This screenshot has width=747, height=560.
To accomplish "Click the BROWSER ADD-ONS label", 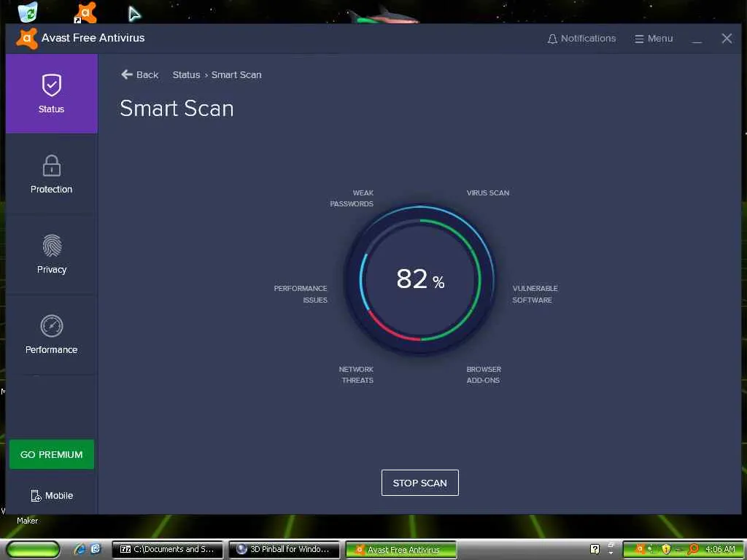I will (x=484, y=374).
